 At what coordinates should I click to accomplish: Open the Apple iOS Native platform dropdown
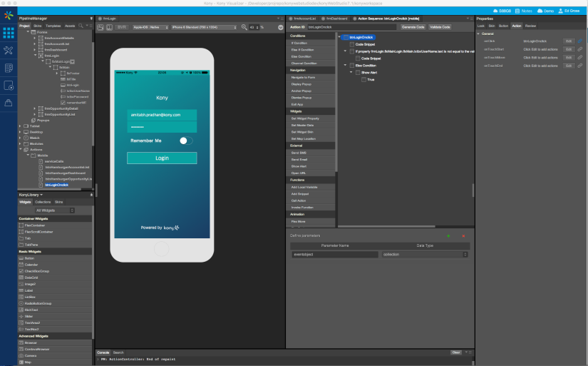151,27
